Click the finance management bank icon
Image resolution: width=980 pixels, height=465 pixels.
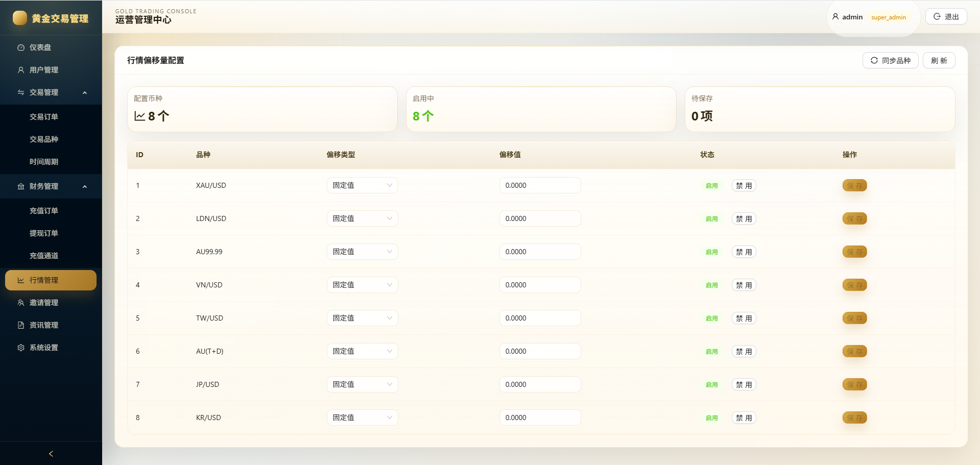[21, 186]
